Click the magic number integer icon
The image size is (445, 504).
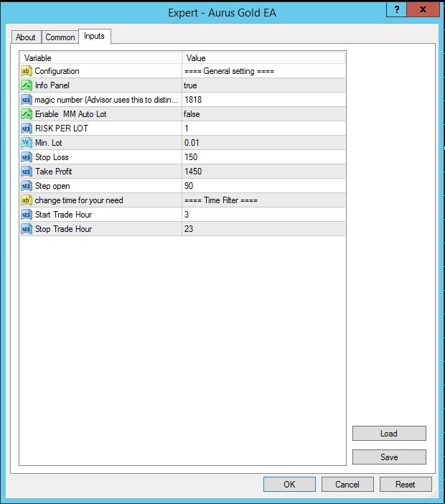[27, 100]
